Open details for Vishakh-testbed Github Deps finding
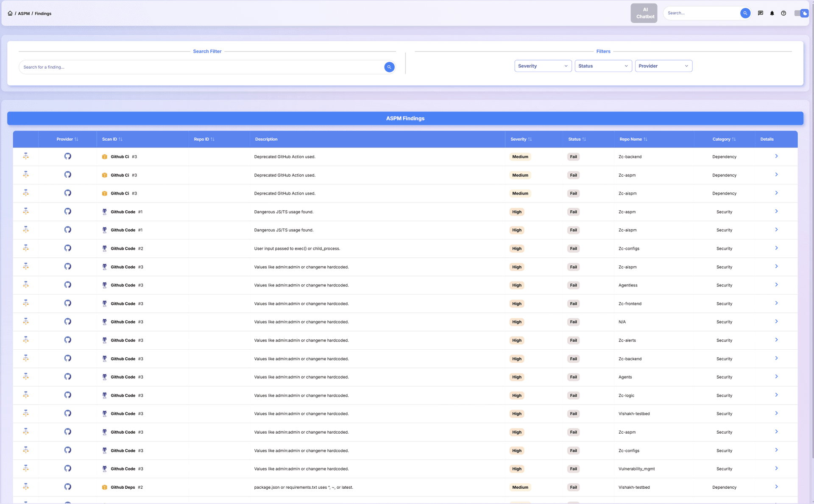Screen dimensions: 814x504 pyautogui.click(x=776, y=487)
